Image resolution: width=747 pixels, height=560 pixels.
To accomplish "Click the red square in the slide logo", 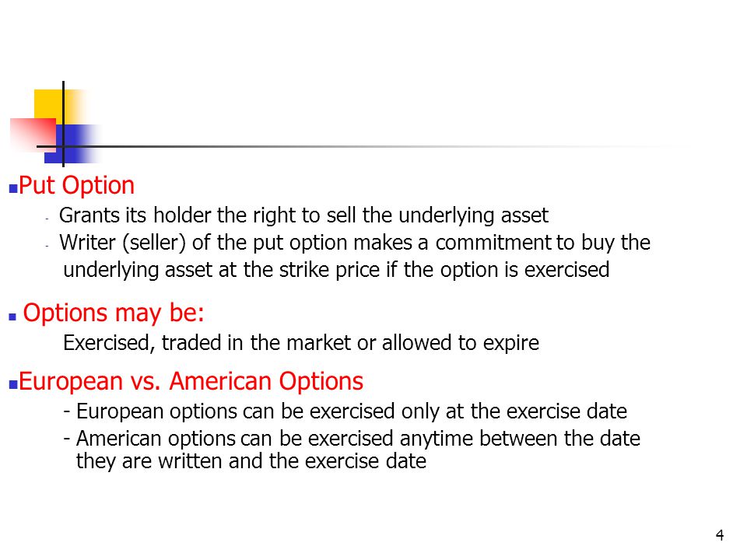I will (x=33, y=135).
